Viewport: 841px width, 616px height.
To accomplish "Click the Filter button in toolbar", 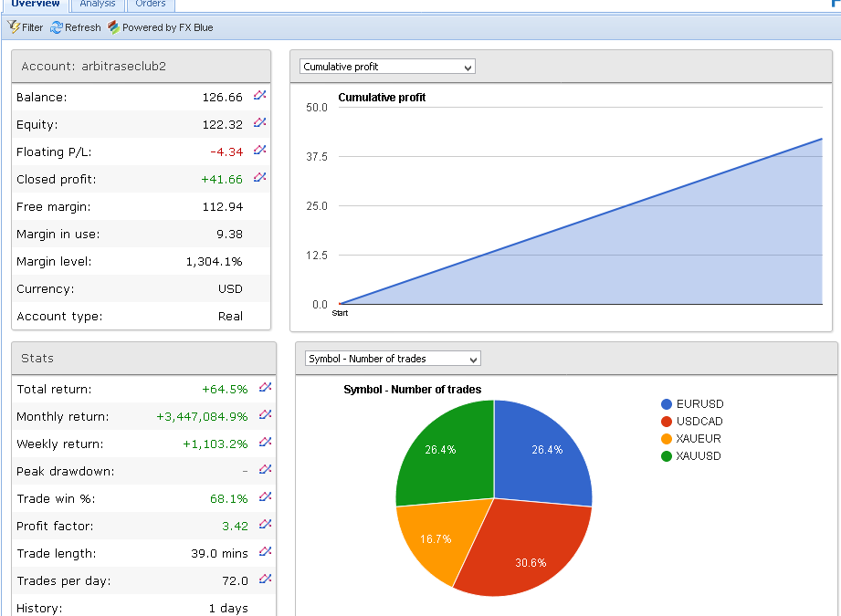I will point(26,27).
